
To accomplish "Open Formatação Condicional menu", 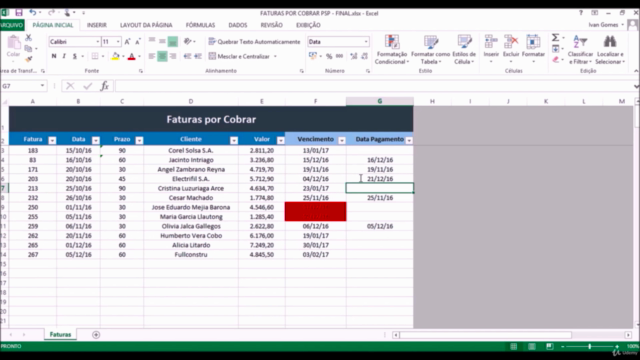I will 391,49.
